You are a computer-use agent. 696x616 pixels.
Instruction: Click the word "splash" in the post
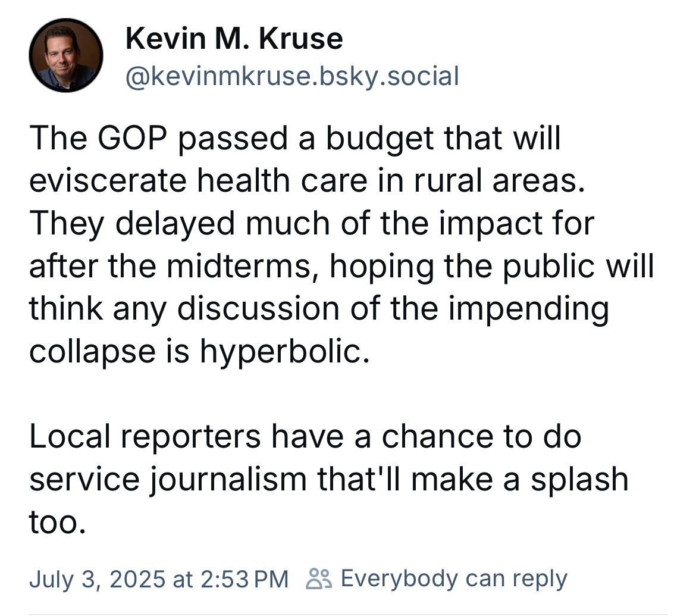point(579,480)
